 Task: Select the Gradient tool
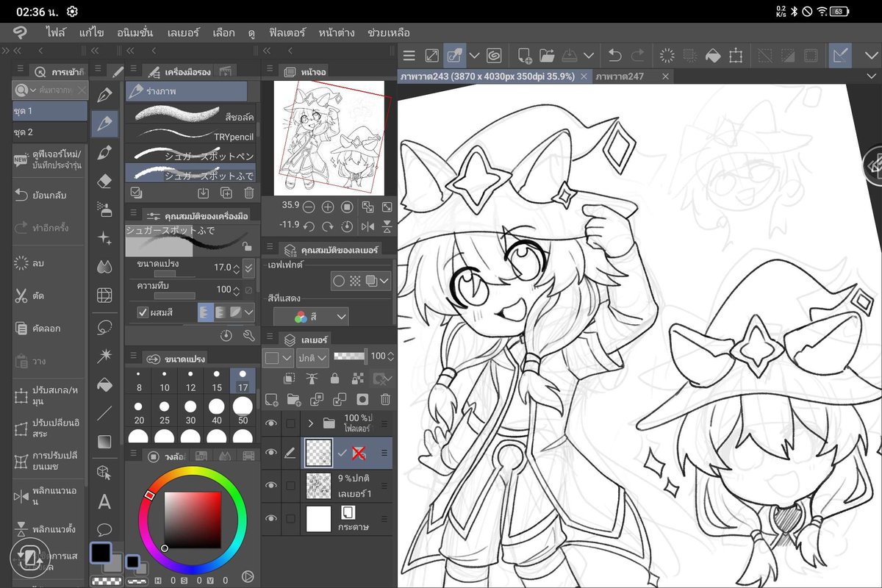pos(104,442)
